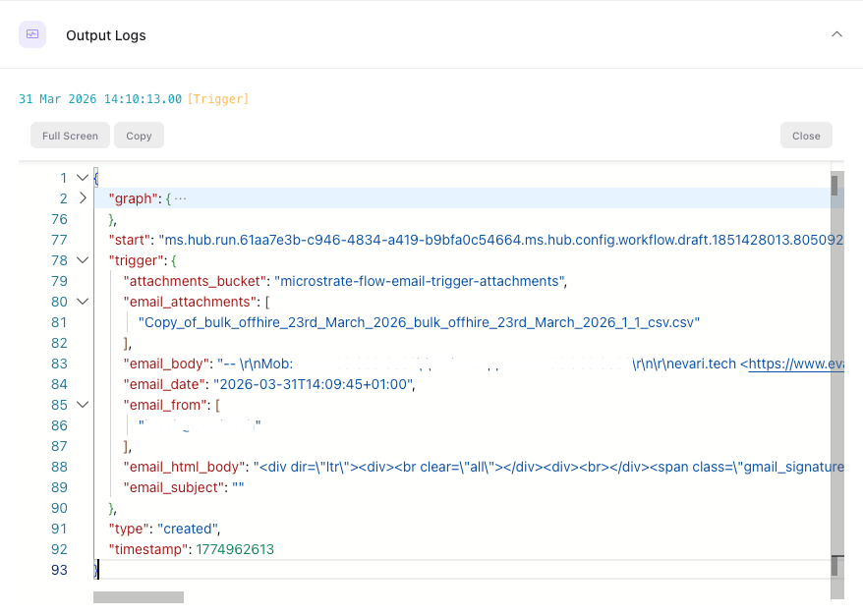This screenshot has width=863, height=616.
Task: Collapse the Output Logs panel chevron
Action: 836,34
